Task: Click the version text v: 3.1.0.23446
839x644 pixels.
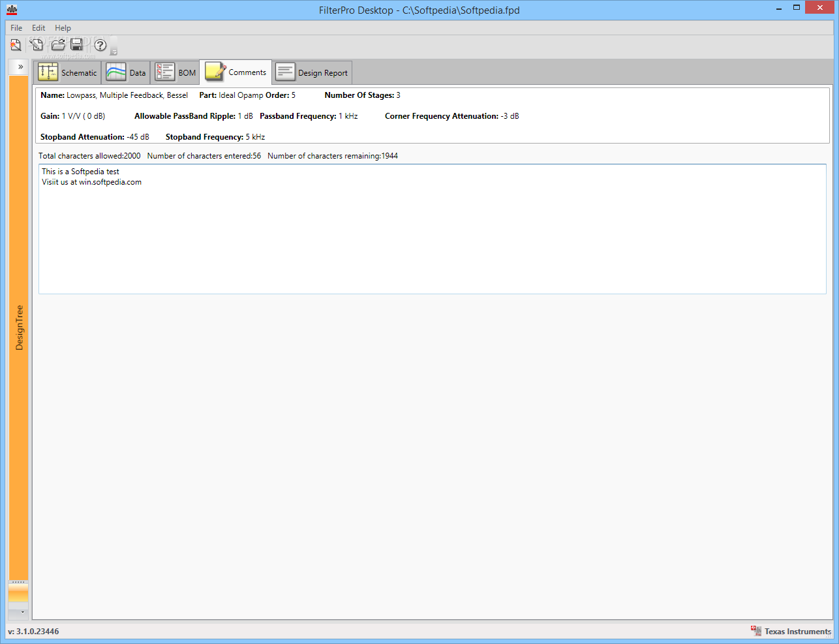Action: pyautogui.click(x=33, y=631)
